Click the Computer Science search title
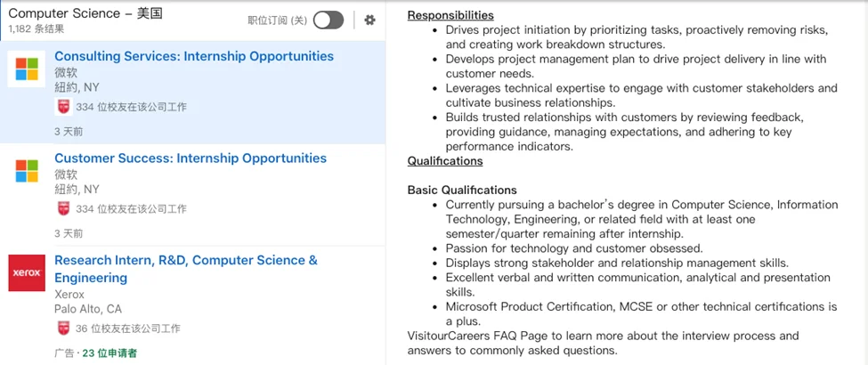 pyautogui.click(x=85, y=13)
